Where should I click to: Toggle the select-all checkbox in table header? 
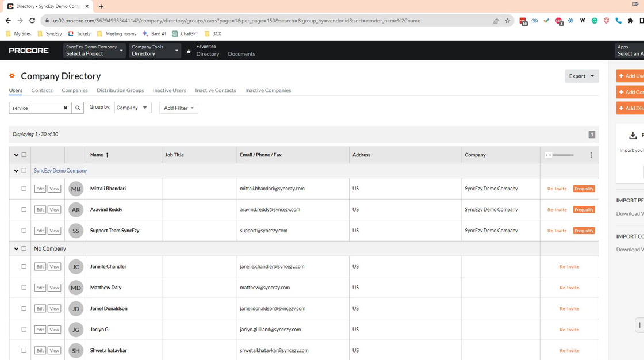tap(24, 155)
